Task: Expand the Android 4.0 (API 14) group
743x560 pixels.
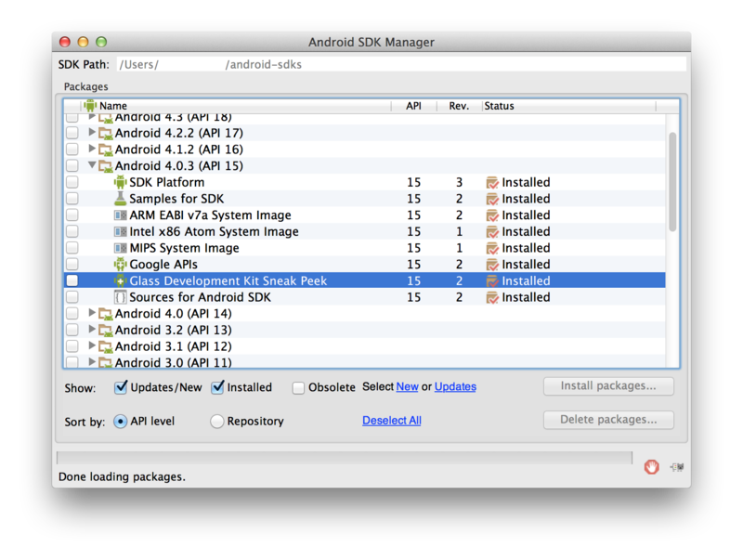Action: pyautogui.click(x=92, y=313)
